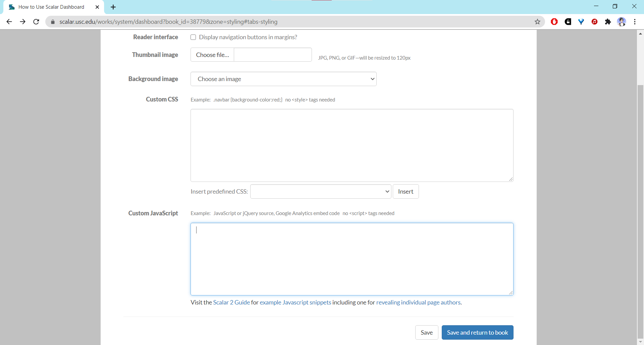Click the browser forward arrow
Viewport: 644px width, 345px height.
tap(22, 22)
